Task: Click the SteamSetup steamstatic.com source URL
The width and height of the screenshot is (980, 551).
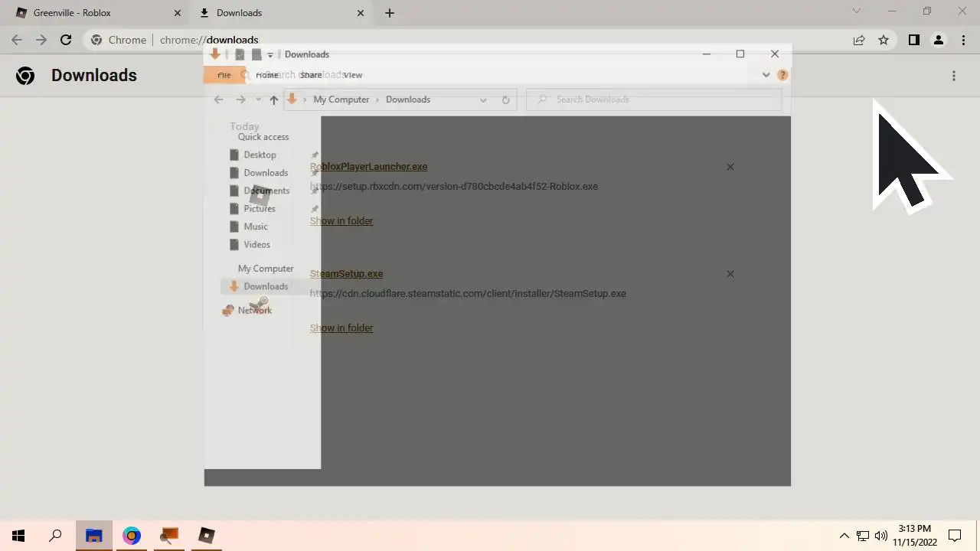Action: click(x=468, y=293)
